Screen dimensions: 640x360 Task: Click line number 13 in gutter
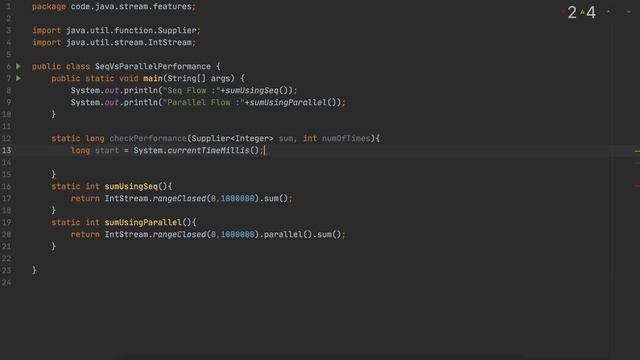point(7,151)
